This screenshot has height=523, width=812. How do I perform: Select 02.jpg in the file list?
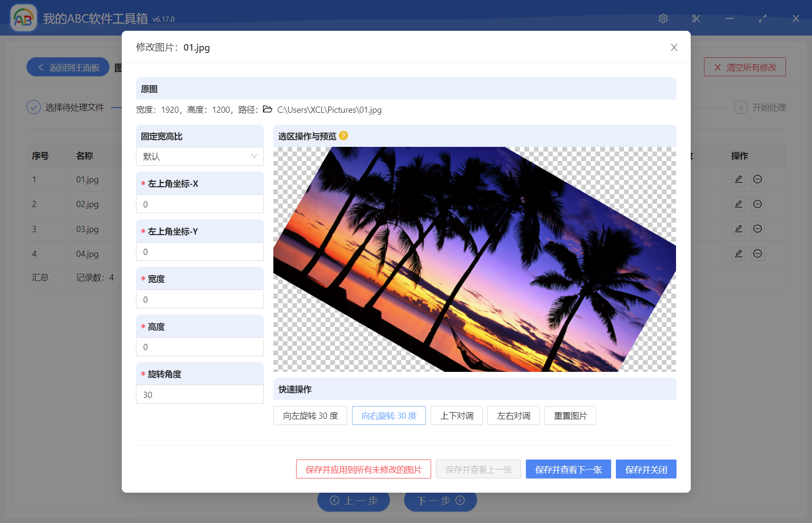point(88,204)
